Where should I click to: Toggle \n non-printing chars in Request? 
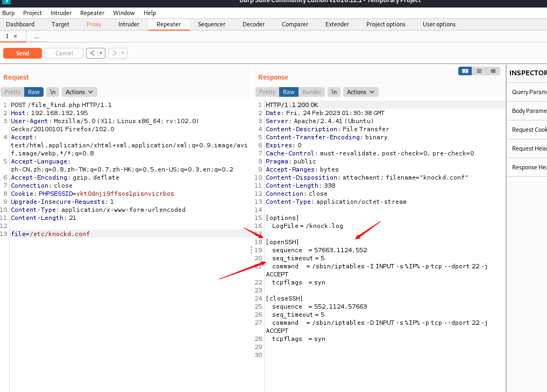coord(53,92)
